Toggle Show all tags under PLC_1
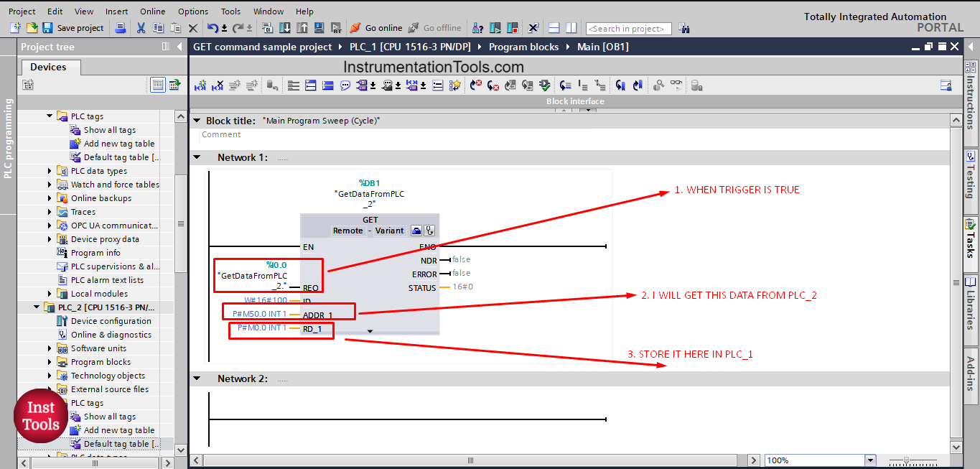The image size is (980, 469). 109,130
